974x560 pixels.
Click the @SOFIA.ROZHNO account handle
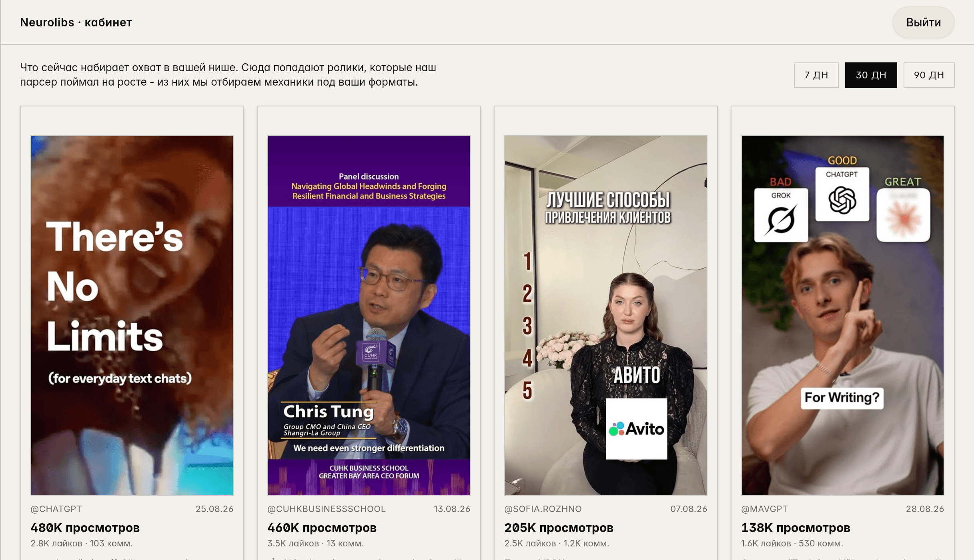543,509
